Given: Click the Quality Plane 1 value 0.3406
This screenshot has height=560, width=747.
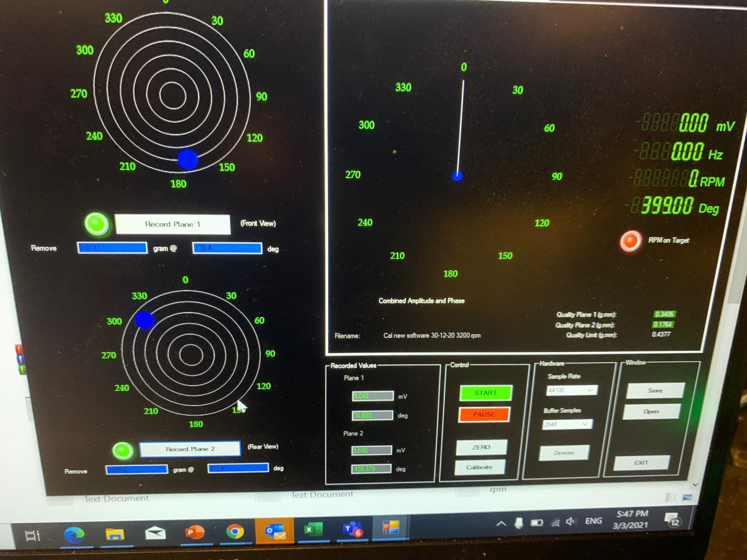Looking at the screenshot, I should click(664, 314).
